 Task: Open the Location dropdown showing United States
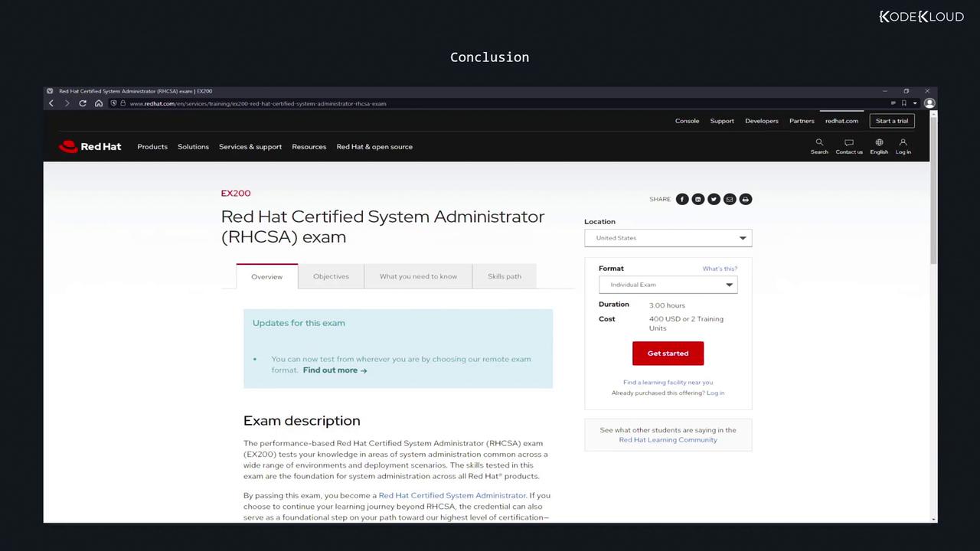(x=668, y=238)
